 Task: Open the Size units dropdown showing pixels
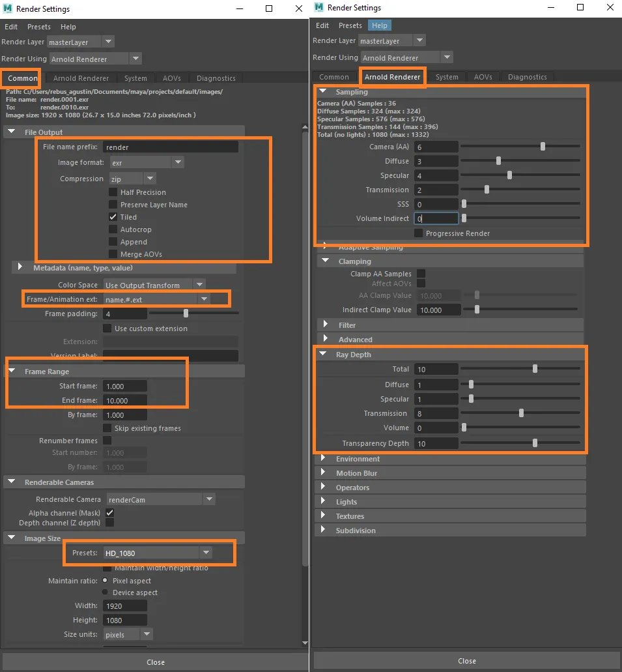coord(128,634)
